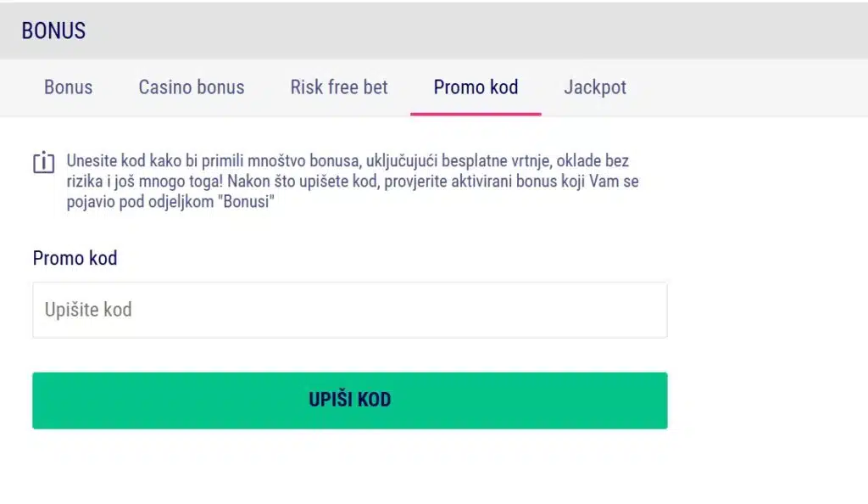Tap the Casino bonus navigation entry
Image resolution: width=868 pixels, height=504 pixels.
(192, 87)
